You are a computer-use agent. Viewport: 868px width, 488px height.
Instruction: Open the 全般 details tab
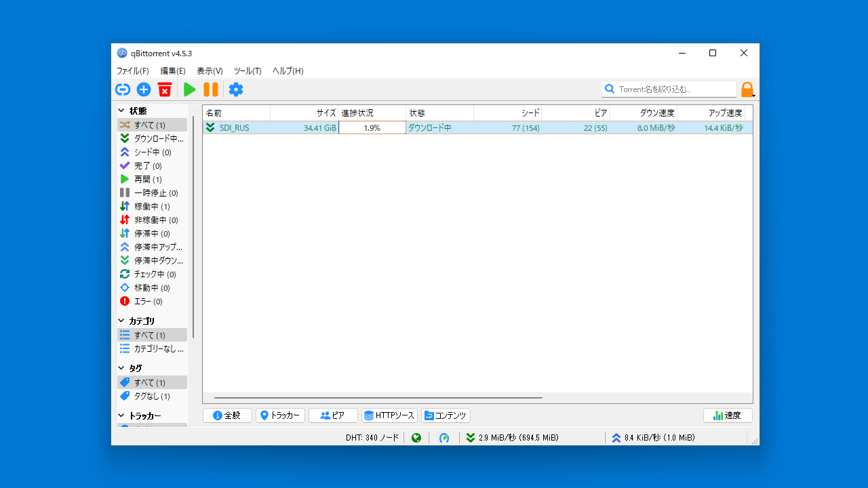click(227, 415)
